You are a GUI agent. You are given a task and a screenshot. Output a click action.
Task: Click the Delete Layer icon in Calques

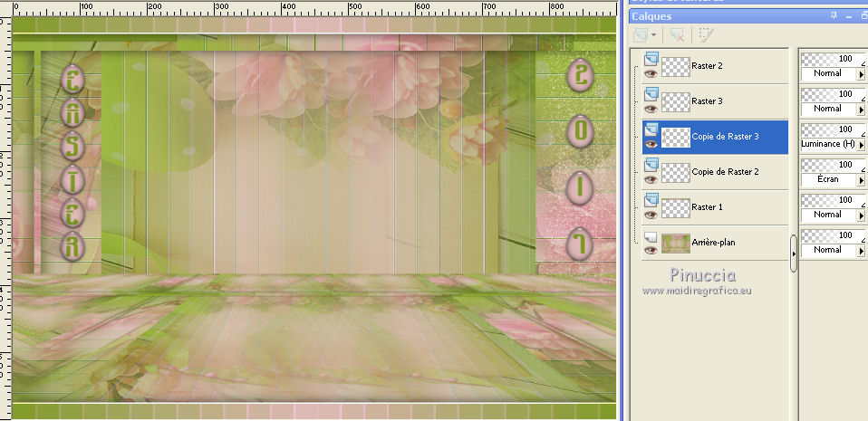(677, 34)
